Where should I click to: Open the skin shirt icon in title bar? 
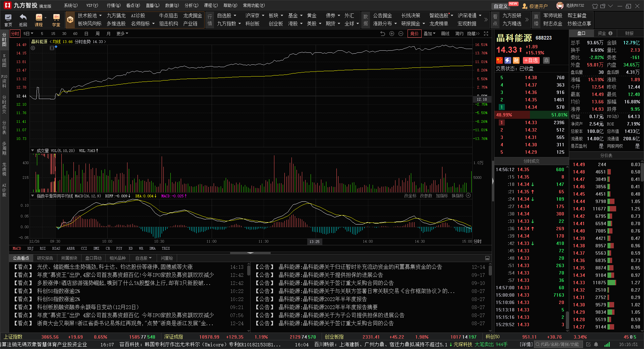pos(595,6)
